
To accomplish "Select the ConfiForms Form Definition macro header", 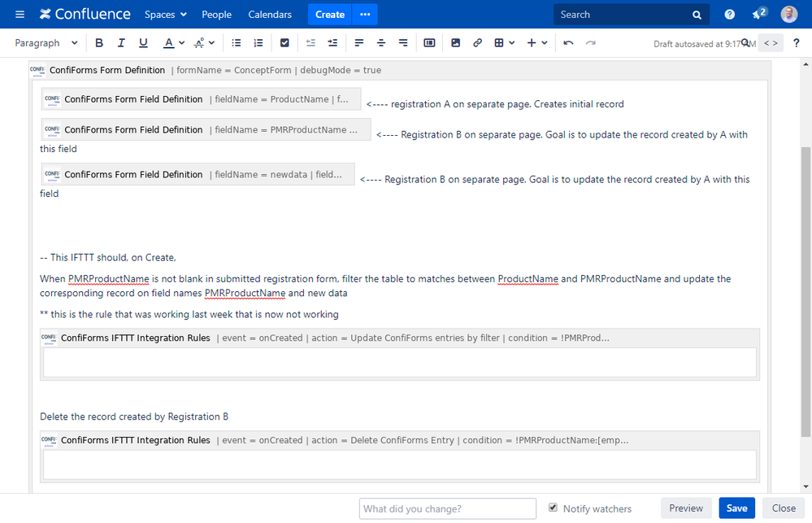I will click(x=400, y=70).
